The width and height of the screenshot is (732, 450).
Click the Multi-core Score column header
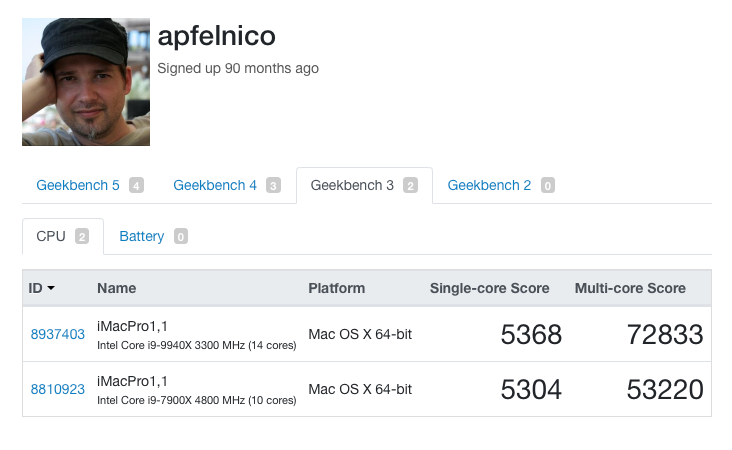pyautogui.click(x=630, y=288)
